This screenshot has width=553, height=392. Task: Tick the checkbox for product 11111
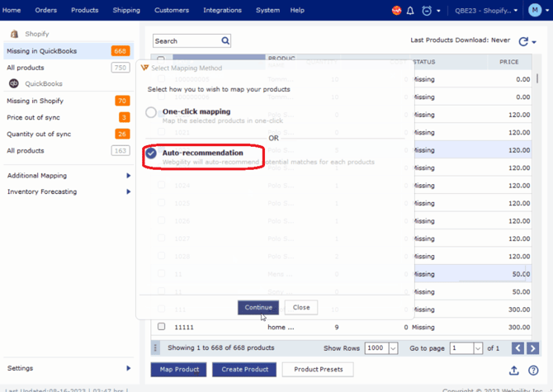click(161, 327)
